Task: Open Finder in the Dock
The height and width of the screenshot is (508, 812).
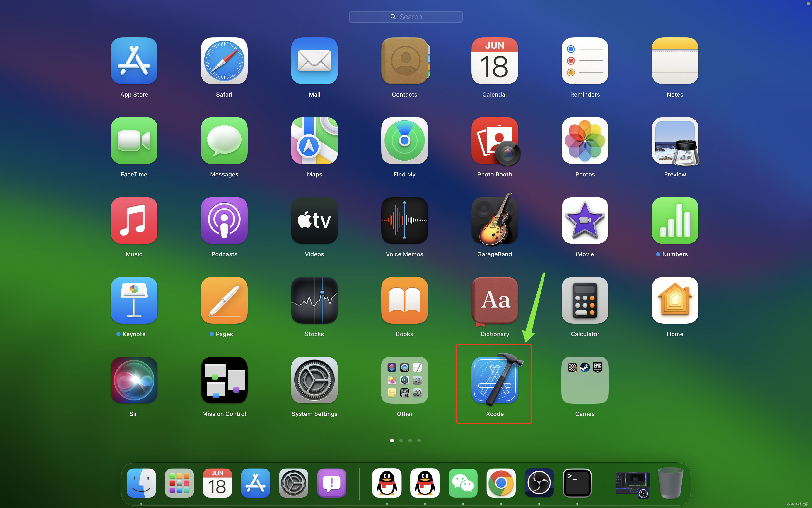Action: pos(141,483)
